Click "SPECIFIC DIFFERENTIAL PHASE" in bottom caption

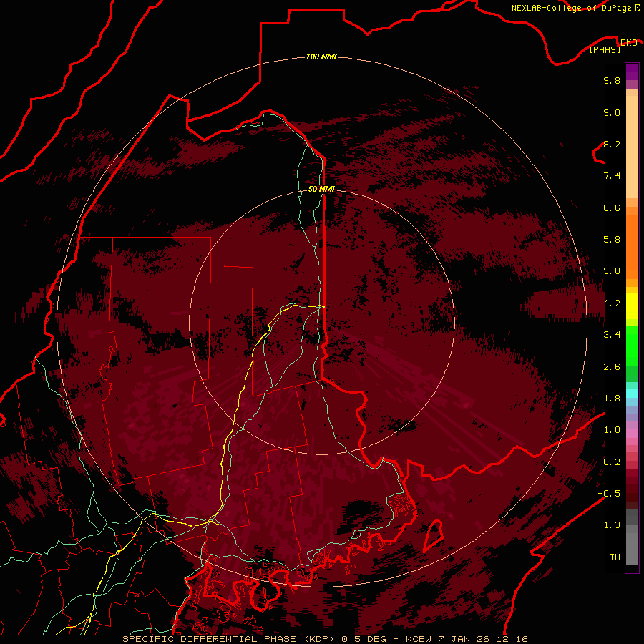pyautogui.click(x=209, y=639)
